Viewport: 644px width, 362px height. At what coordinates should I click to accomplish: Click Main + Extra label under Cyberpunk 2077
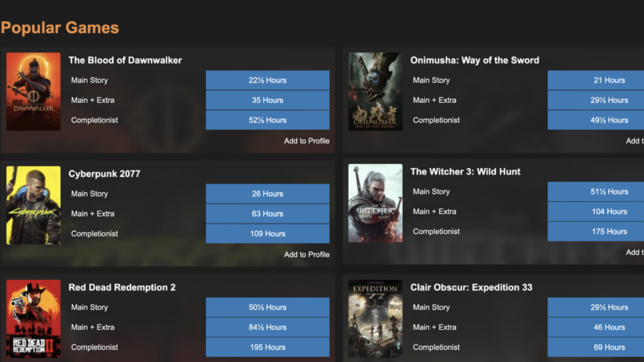coord(93,214)
